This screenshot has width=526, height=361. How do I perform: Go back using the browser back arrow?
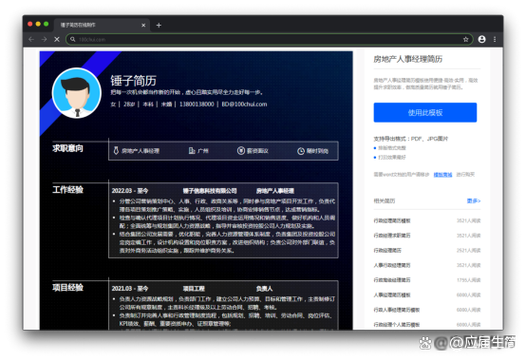32,39
